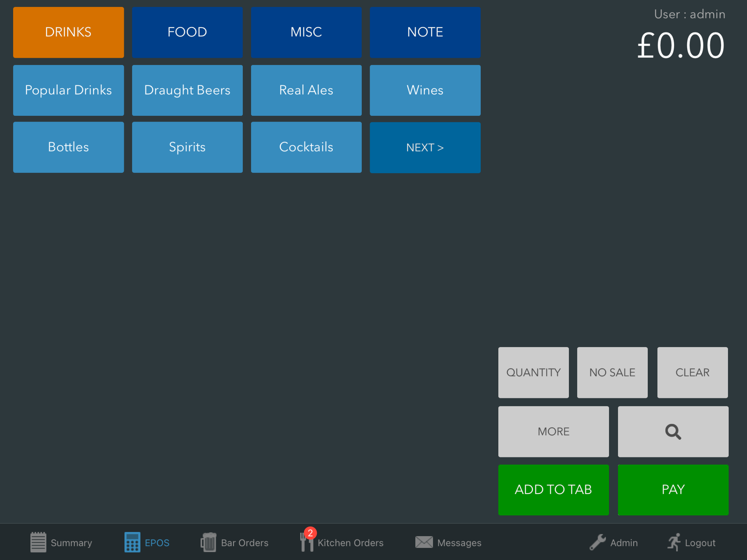Open the Messages envelope icon
Screen dimensions: 747x560
pyautogui.click(x=424, y=542)
